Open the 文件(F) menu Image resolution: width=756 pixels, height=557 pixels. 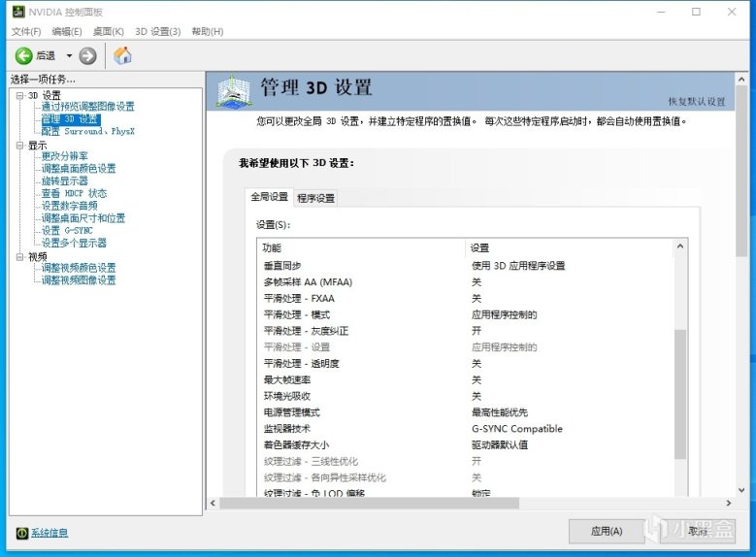[26, 31]
